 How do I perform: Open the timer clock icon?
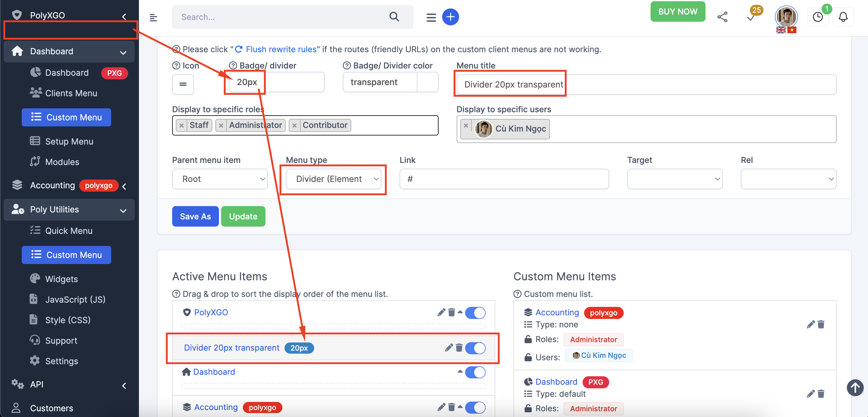point(818,17)
